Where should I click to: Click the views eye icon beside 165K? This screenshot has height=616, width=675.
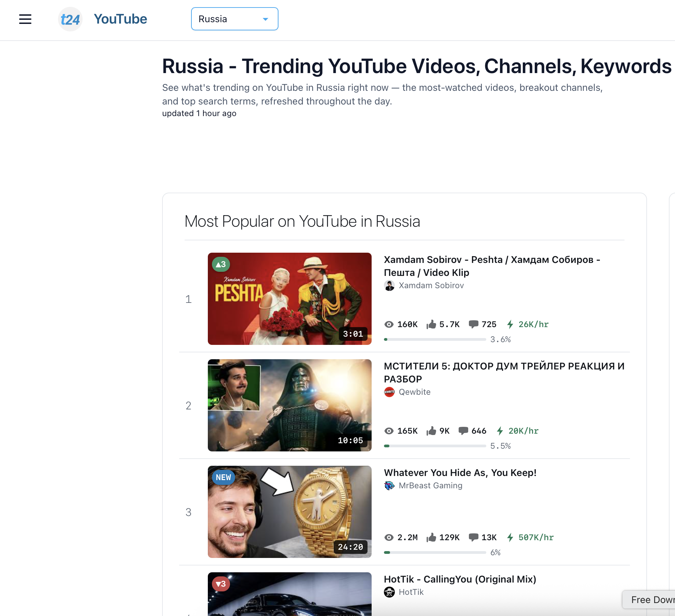pos(389,431)
